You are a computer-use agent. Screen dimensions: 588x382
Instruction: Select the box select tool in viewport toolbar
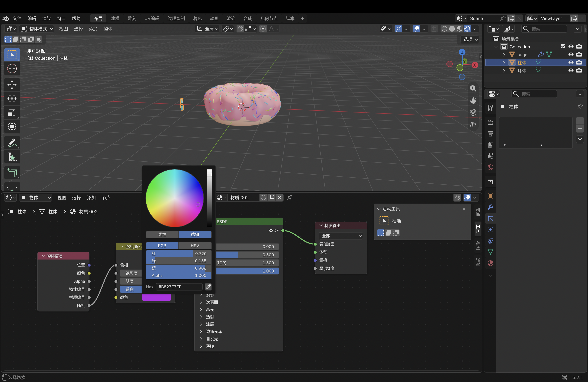(12, 55)
